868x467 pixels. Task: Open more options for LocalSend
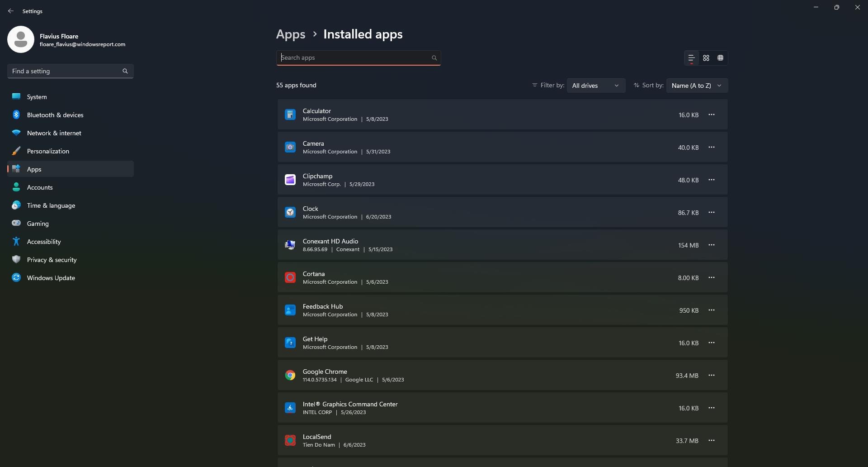(712, 441)
